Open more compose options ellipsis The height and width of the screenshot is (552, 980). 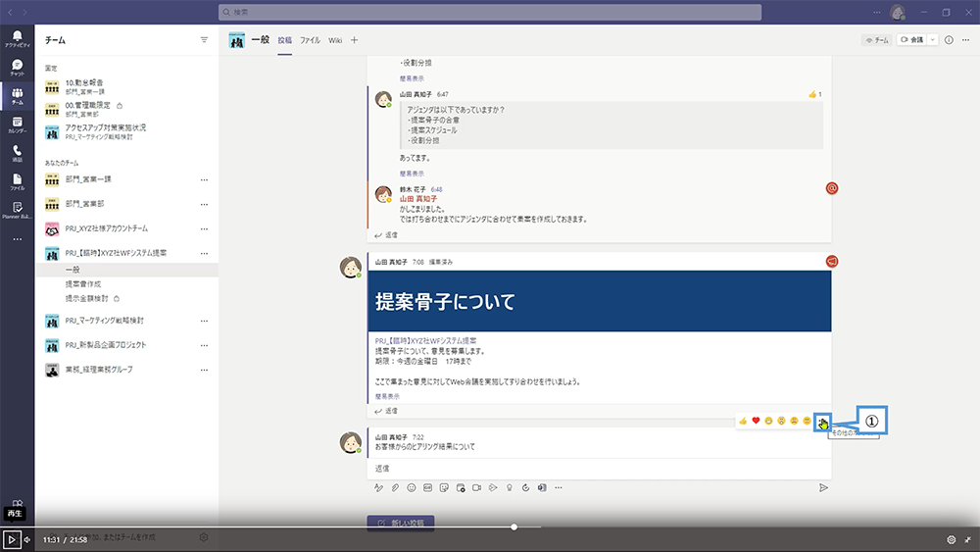(559, 487)
